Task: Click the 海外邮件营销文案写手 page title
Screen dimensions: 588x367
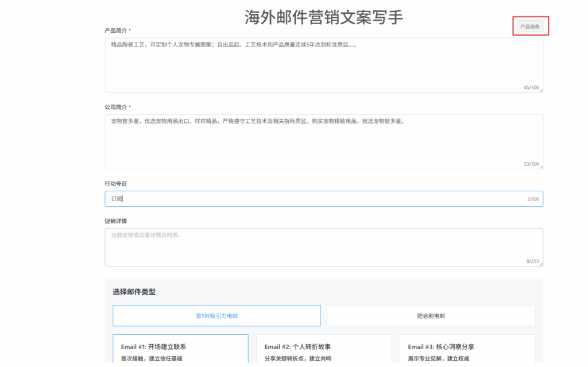Action: (324, 17)
